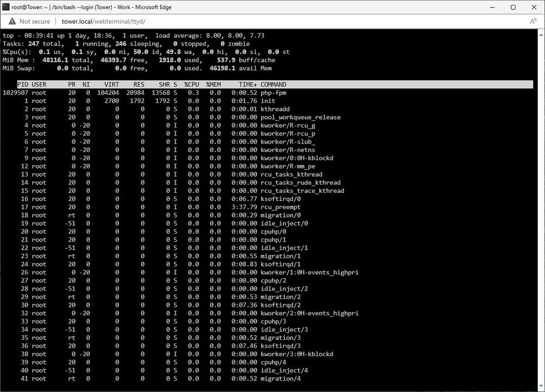Click cpuhp/2 process name

[274, 280]
